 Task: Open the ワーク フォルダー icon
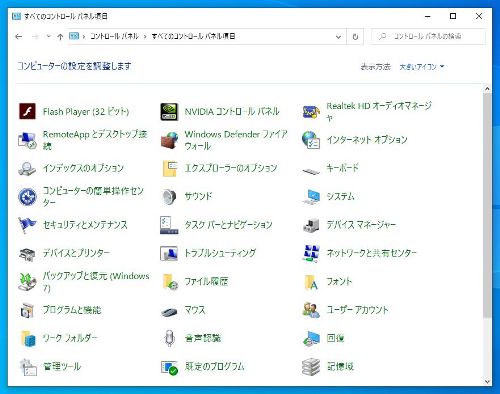click(28, 339)
